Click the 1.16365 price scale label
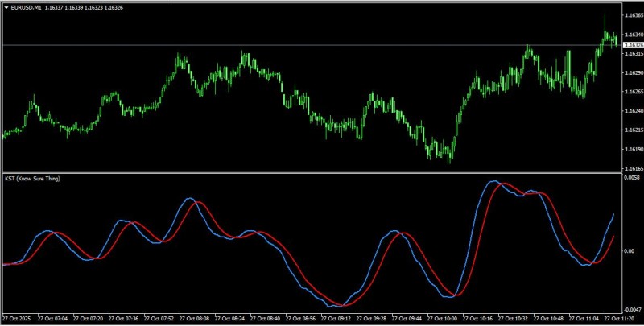Image resolution: width=644 pixels, height=326 pixels. click(x=634, y=15)
